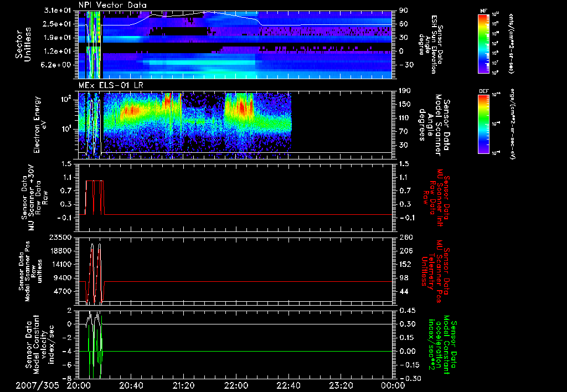Screen dimensions: 567x392
Task: Click the 44 telemetry axis value
Action: [x=404, y=291]
